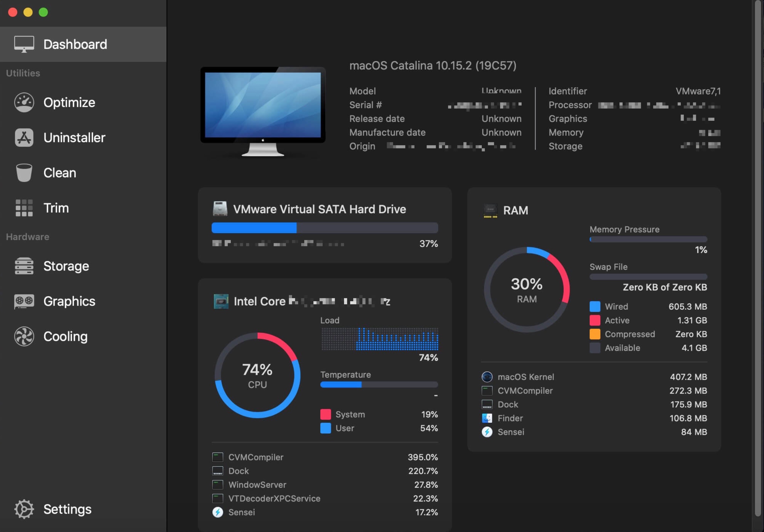Click the red System color swatch
The height and width of the screenshot is (532, 764).
tap(325, 414)
